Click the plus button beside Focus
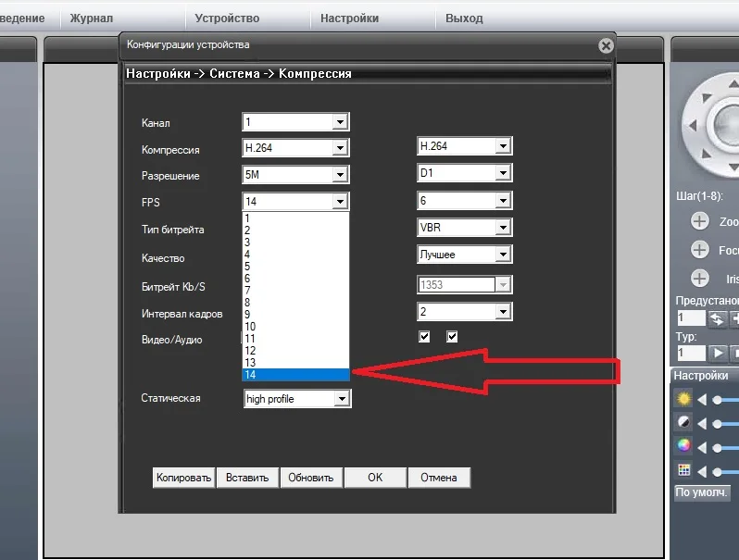The width and height of the screenshot is (739, 560). click(x=700, y=250)
